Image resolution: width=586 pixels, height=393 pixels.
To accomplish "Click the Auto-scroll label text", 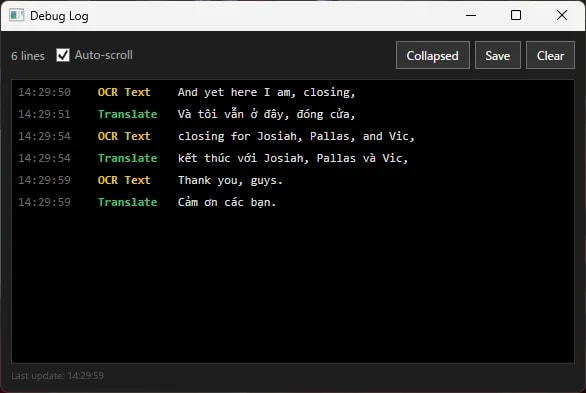I will [x=104, y=55].
